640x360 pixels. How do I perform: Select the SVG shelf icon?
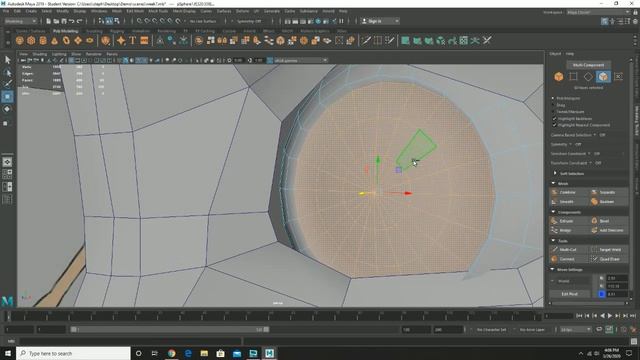(x=144, y=40)
